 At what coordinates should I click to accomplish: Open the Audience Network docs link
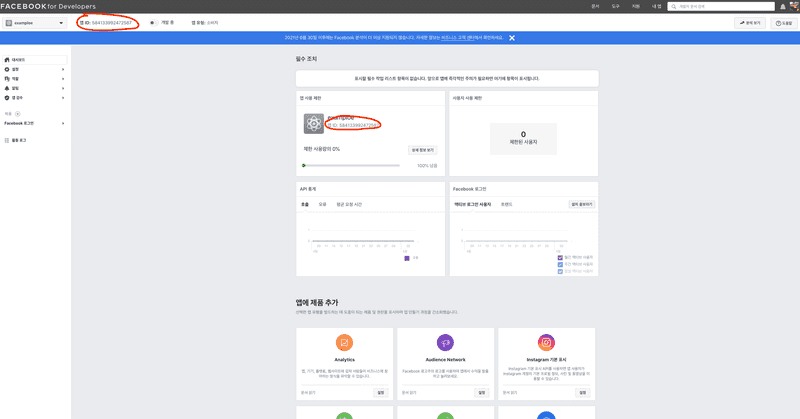coord(409,393)
